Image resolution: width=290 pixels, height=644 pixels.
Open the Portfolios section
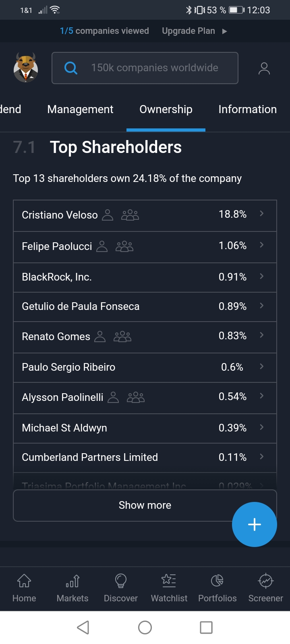tap(217, 588)
